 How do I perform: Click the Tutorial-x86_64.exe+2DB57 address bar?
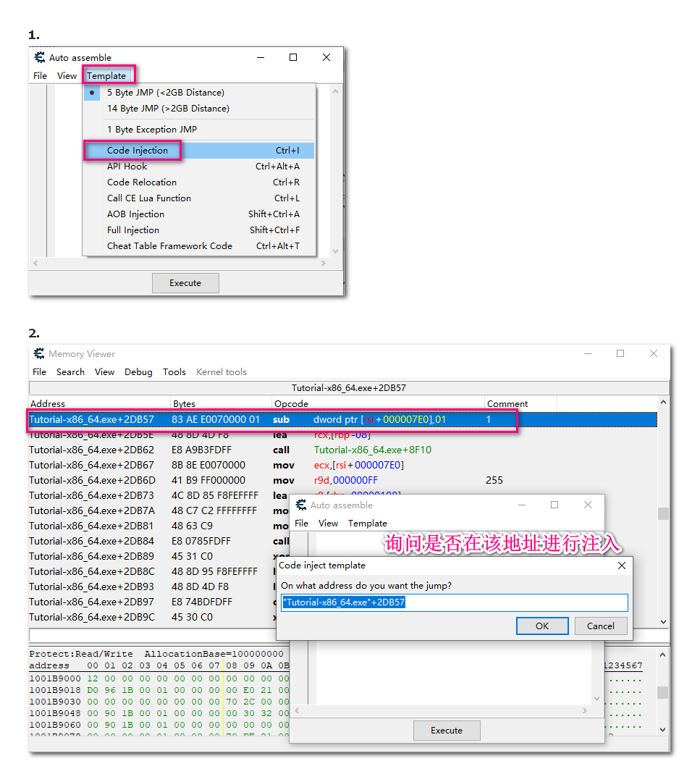348,388
